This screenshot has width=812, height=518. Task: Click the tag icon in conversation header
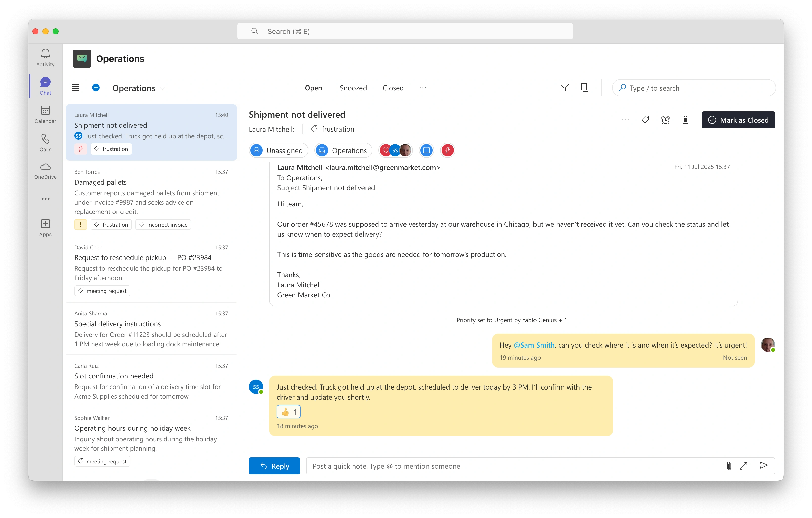click(x=645, y=120)
